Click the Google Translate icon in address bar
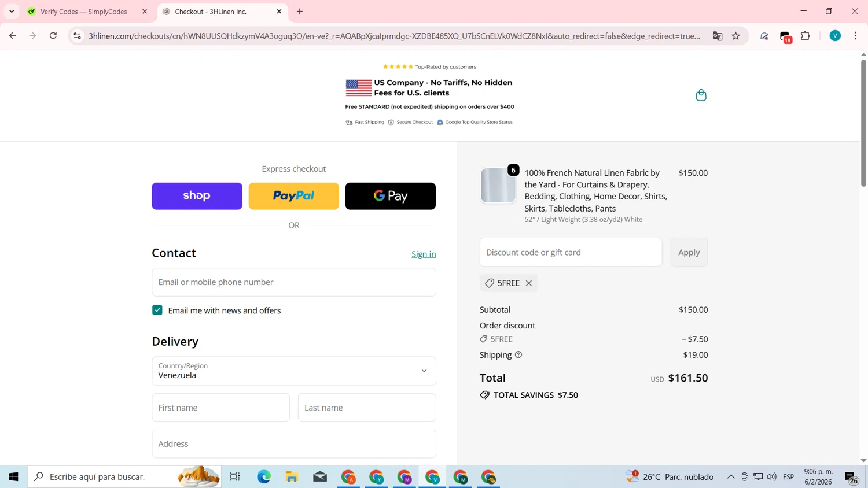Image resolution: width=868 pixels, height=488 pixels. (718, 36)
